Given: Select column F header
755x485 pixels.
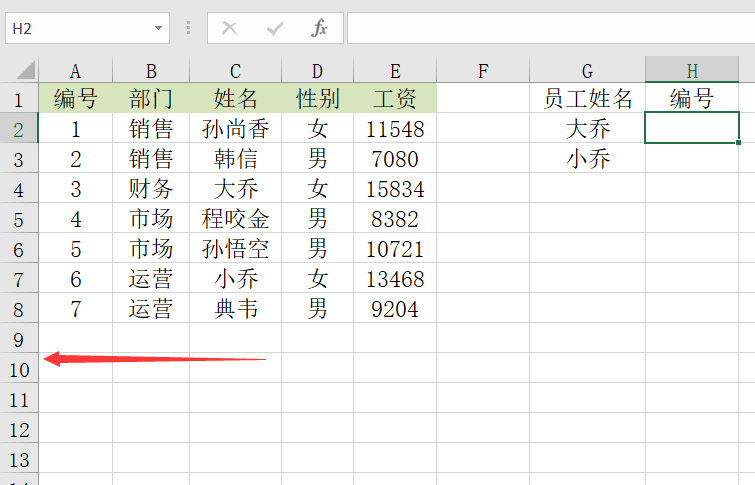Looking at the screenshot, I should click(x=483, y=70).
